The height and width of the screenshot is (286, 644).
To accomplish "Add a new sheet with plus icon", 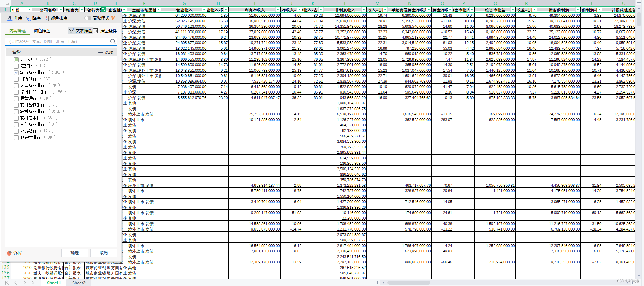I will click(x=95, y=283).
